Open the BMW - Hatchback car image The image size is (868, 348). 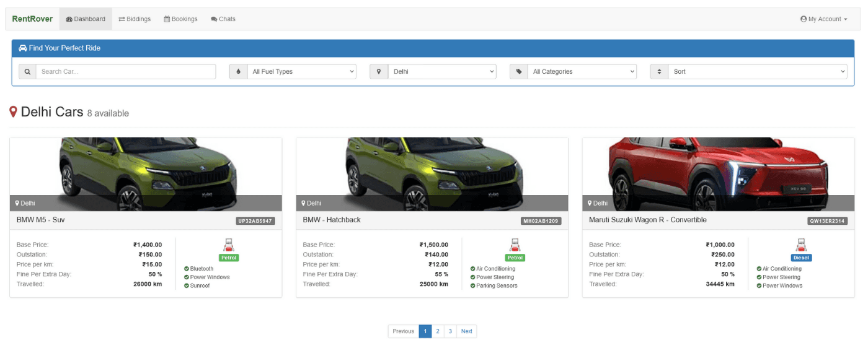pyautogui.click(x=432, y=174)
